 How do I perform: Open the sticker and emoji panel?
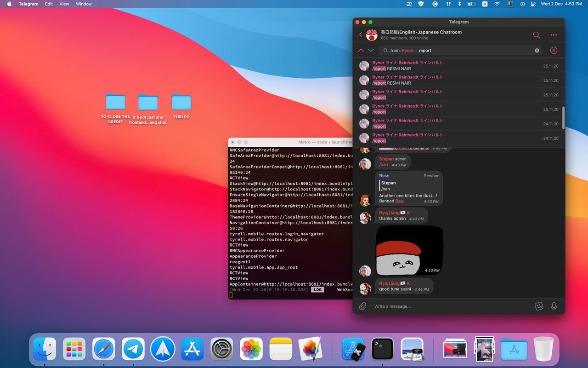pyautogui.click(x=539, y=306)
